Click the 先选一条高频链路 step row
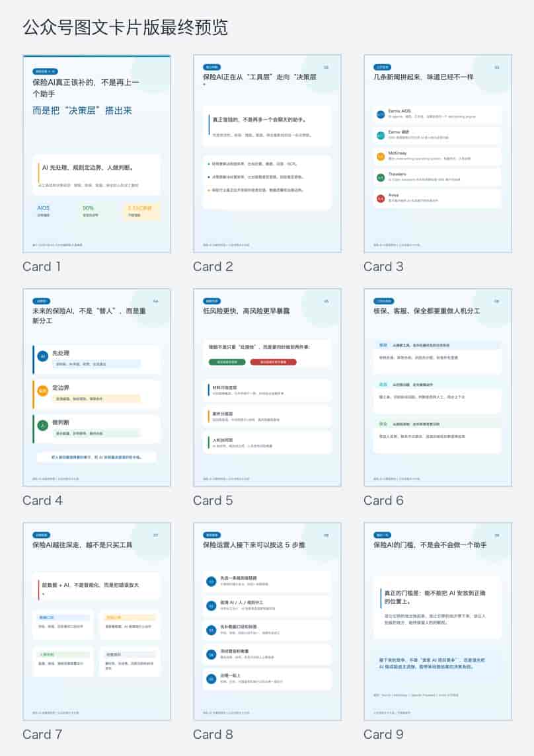Viewport: 534px width, 756px height. click(267, 581)
